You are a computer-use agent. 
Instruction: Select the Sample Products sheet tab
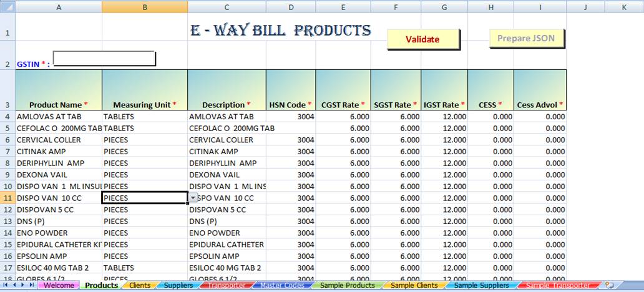pos(348,285)
